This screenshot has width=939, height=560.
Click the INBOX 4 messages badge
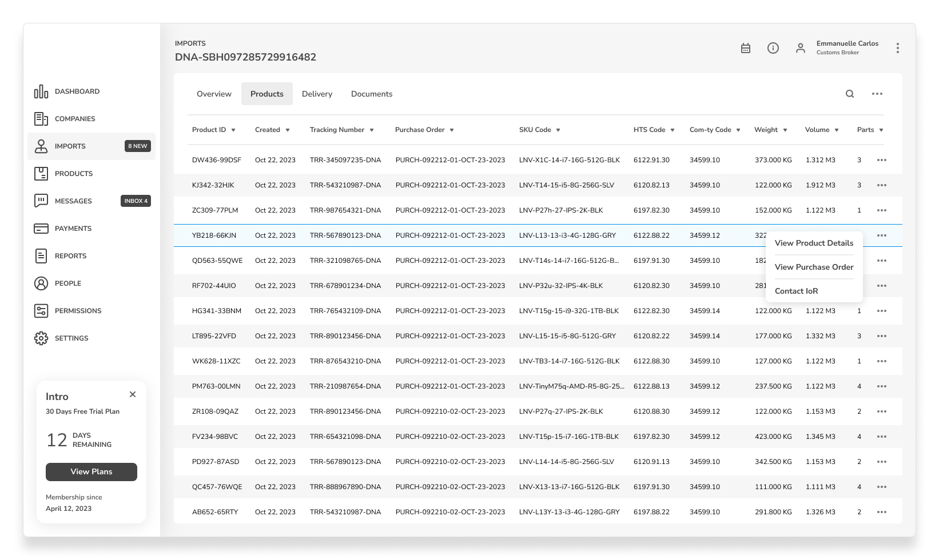136,201
